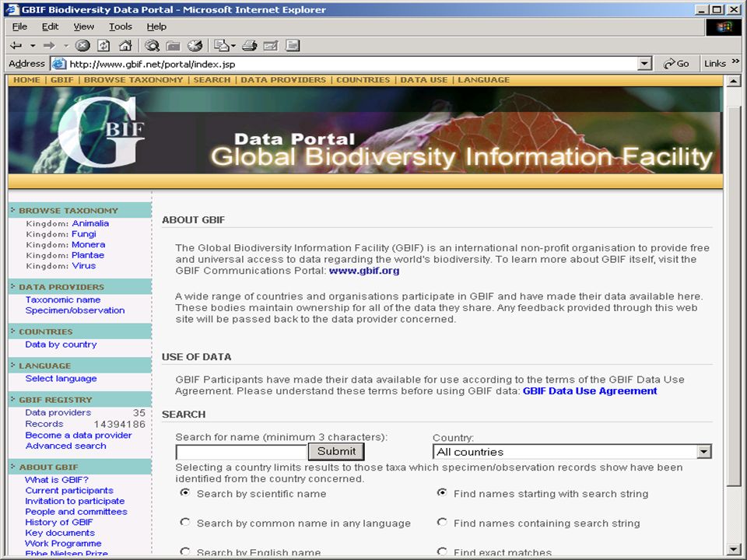The height and width of the screenshot is (560, 747).
Task: Open the History toolbar icon
Action: click(x=195, y=46)
